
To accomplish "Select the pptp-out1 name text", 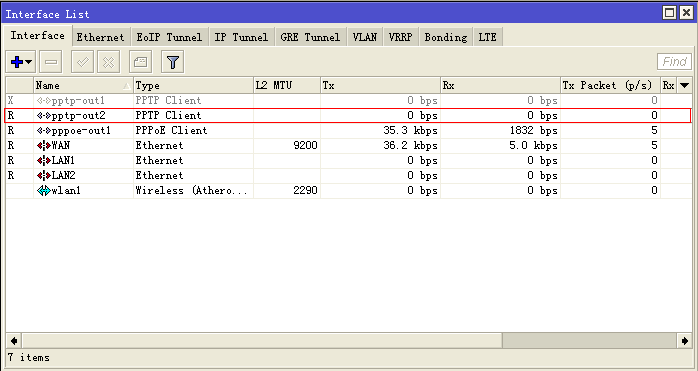I will tap(78, 101).
